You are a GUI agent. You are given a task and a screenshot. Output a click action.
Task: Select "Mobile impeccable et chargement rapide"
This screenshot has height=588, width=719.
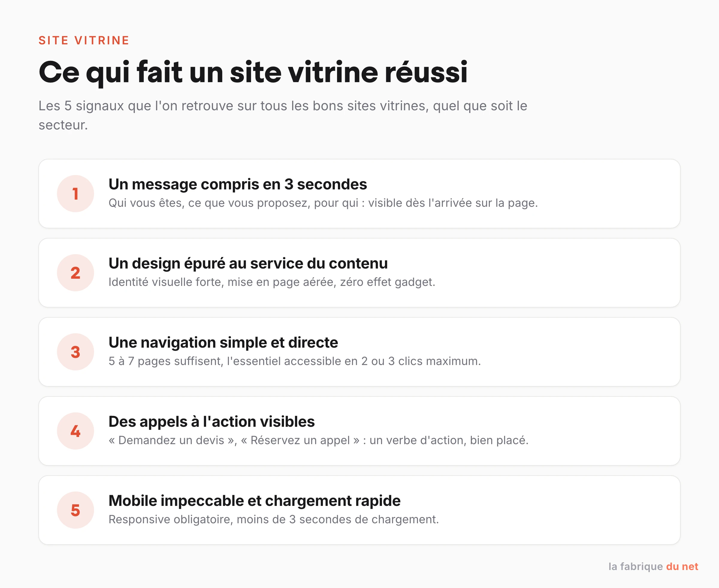255,500
